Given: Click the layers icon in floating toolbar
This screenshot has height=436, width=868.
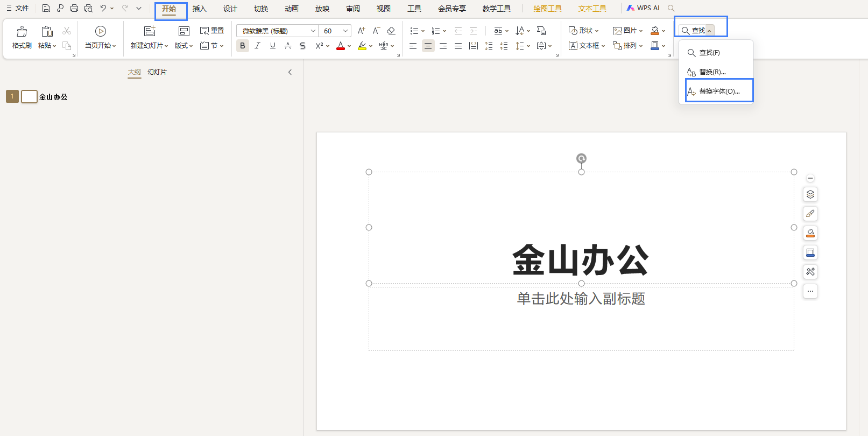Looking at the screenshot, I should click(810, 194).
